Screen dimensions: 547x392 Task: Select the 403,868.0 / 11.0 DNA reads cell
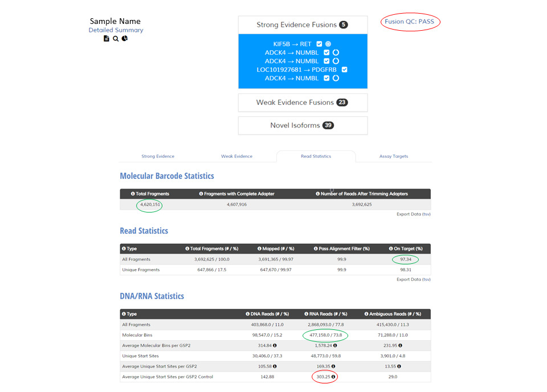tap(267, 325)
